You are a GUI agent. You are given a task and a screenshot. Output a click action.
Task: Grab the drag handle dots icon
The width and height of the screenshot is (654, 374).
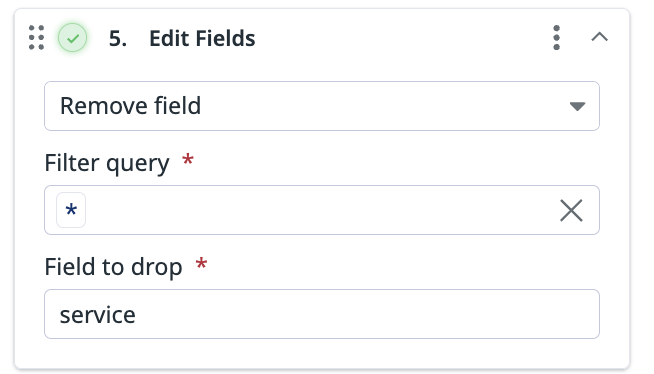(x=36, y=38)
